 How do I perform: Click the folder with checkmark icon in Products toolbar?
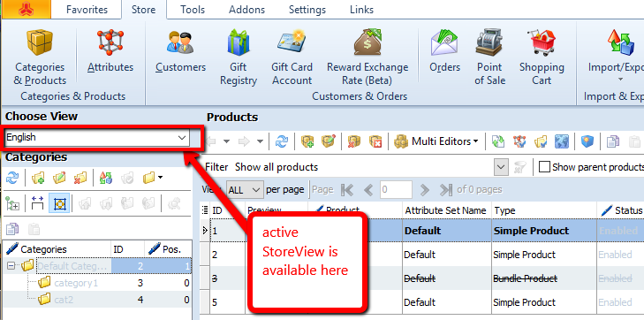tap(541, 141)
